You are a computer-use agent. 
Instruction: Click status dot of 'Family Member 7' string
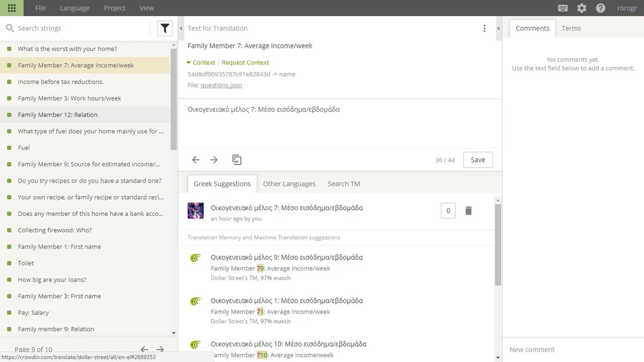(9, 65)
